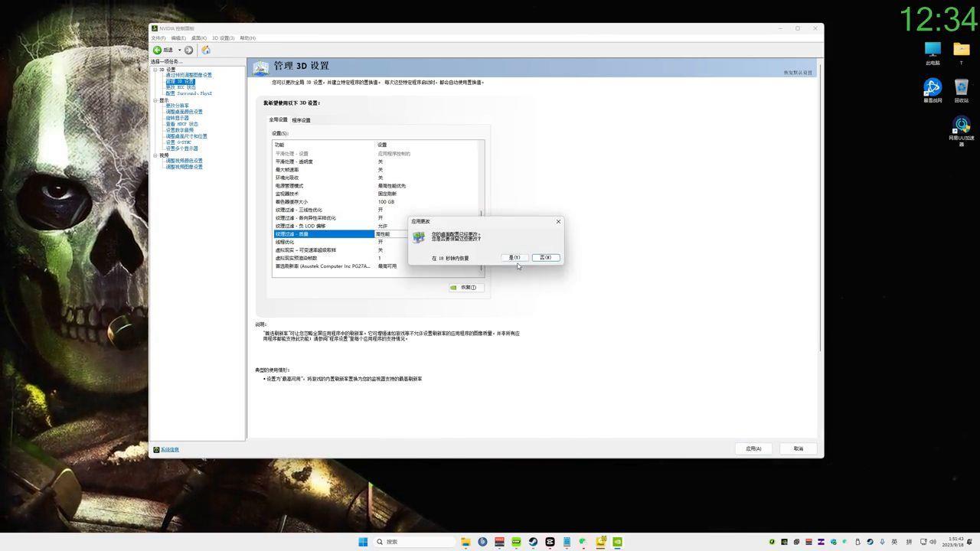Select 查看 HDCP 状态 tree item

tap(181, 124)
